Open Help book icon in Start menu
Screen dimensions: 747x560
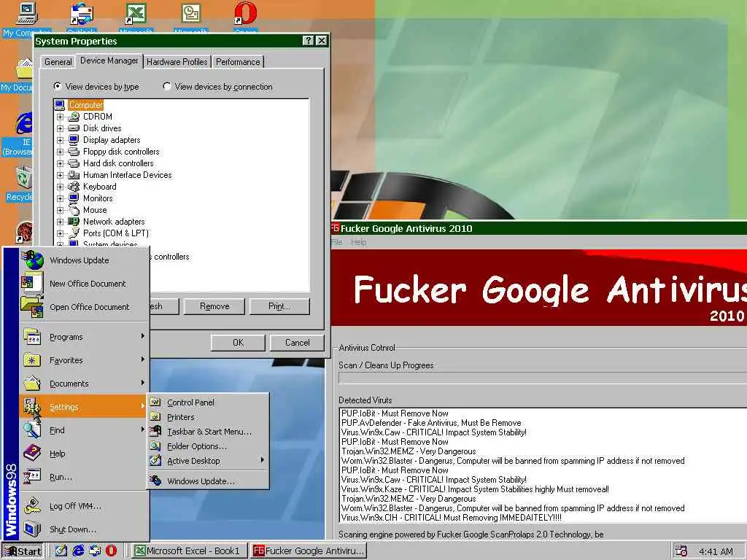tap(32, 454)
